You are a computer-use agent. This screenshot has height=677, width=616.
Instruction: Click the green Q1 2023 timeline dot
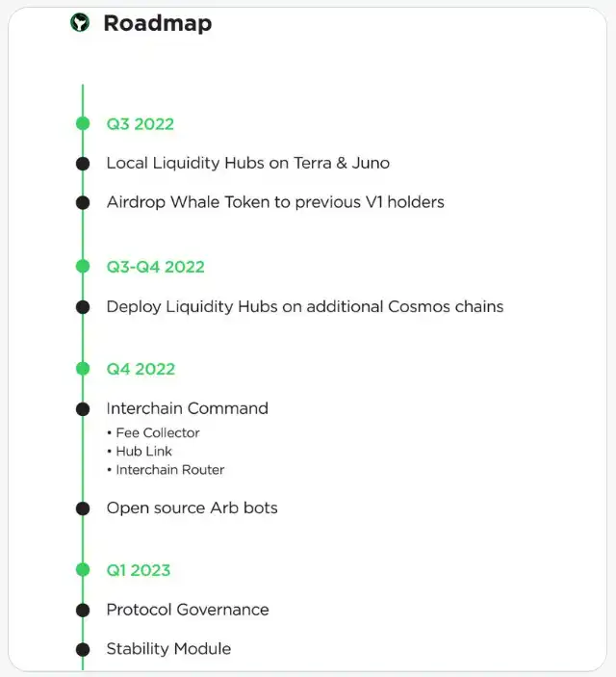coord(83,570)
